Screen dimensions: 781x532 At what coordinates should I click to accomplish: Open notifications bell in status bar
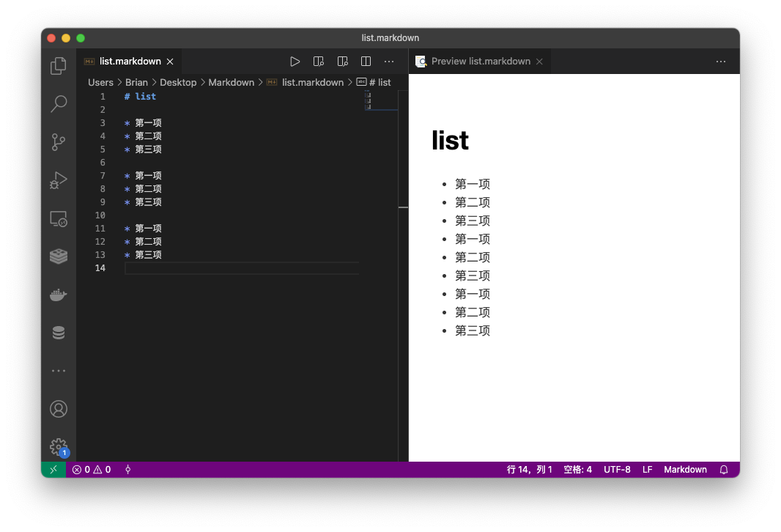point(724,469)
